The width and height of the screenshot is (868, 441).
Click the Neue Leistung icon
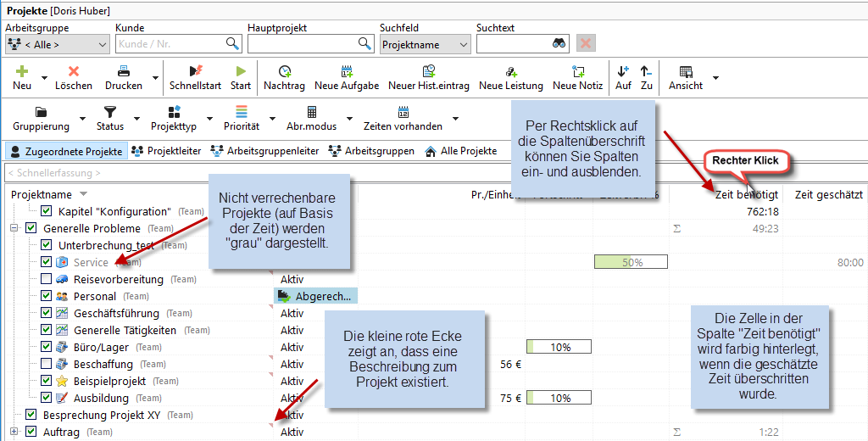[x=510, y=72]
